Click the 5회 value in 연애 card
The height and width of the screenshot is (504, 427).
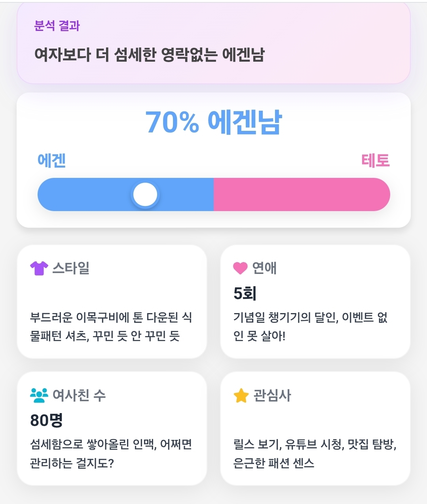tap(245, 293)
